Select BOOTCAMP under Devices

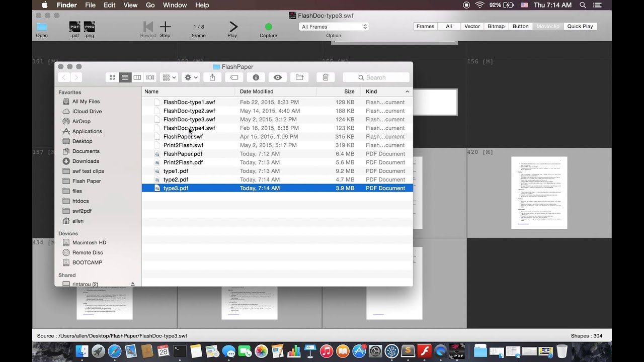click(x=87, y=262)
